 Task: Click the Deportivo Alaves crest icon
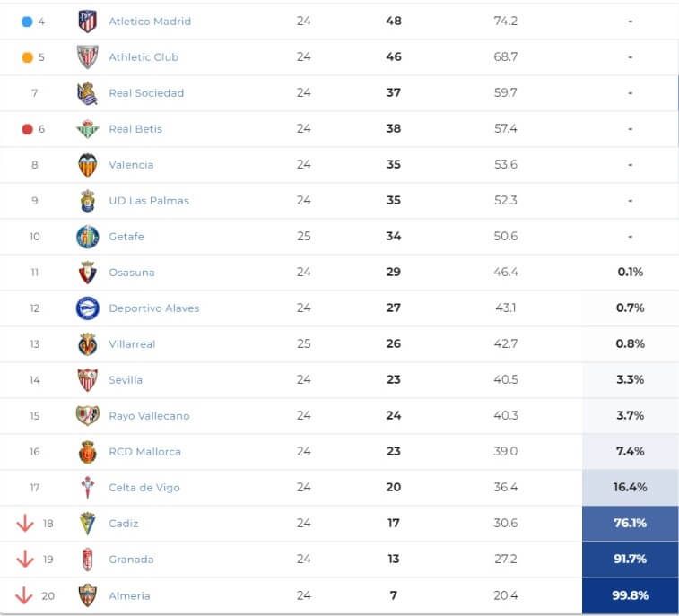[87, 308]
